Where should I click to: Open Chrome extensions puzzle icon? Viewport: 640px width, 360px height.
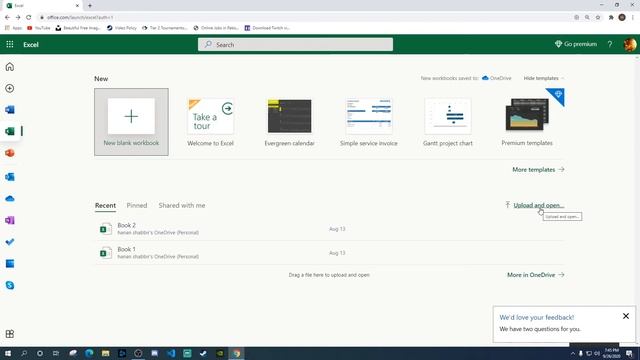coord(611,17)
